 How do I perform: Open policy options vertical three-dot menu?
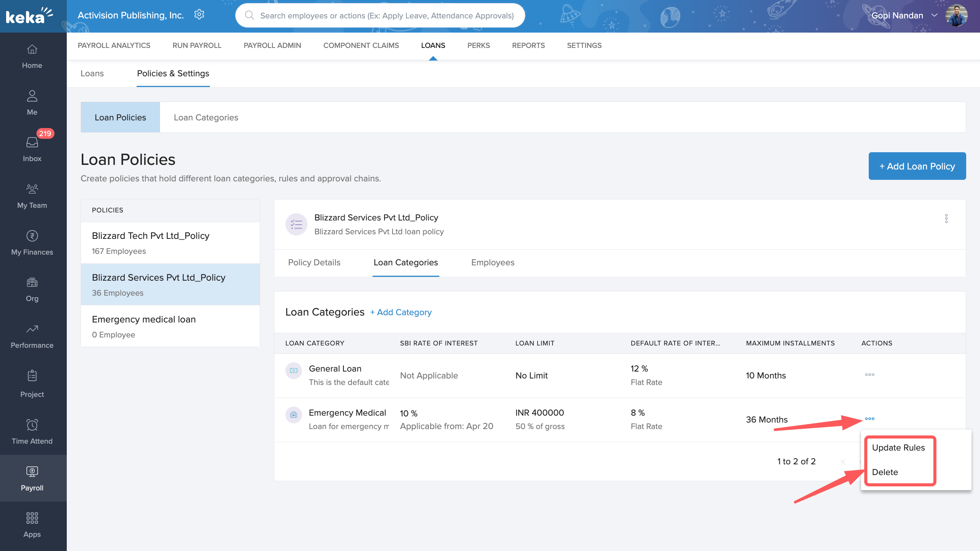pyautogui.click(x=946, y=219)
